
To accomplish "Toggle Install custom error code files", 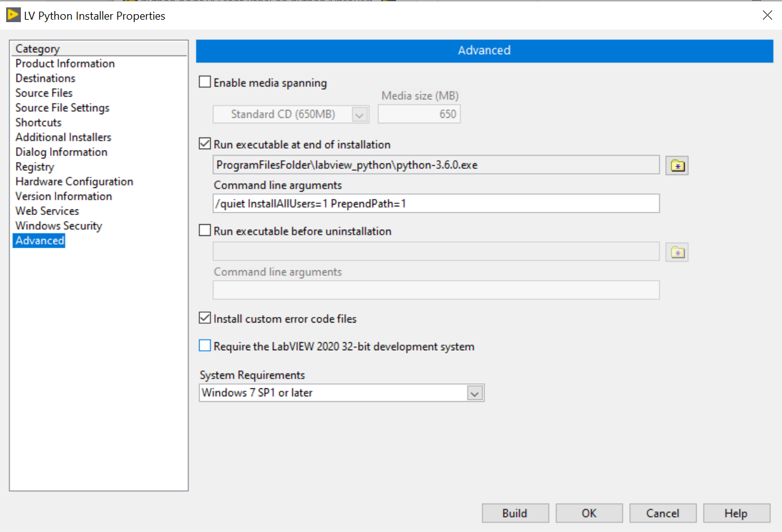I will pos(205,318).
